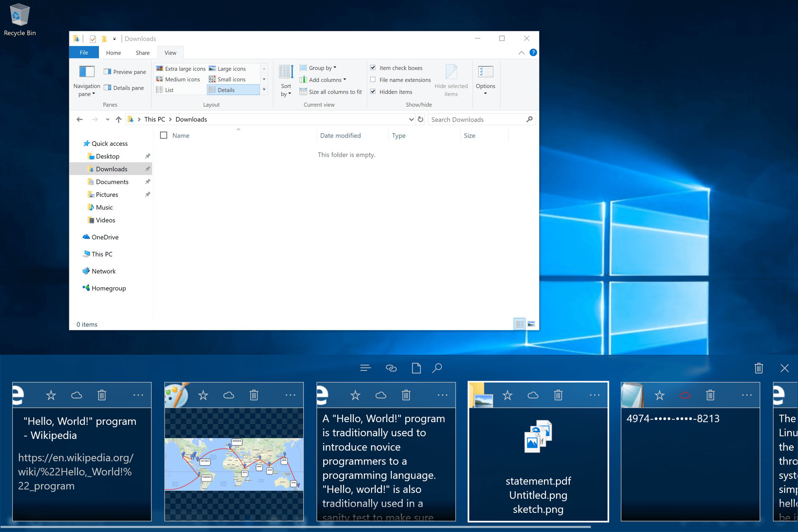This screenshot has height=532, width=798.
Task: Switch to details view using status bar button
Action: (x=519, y=324)
